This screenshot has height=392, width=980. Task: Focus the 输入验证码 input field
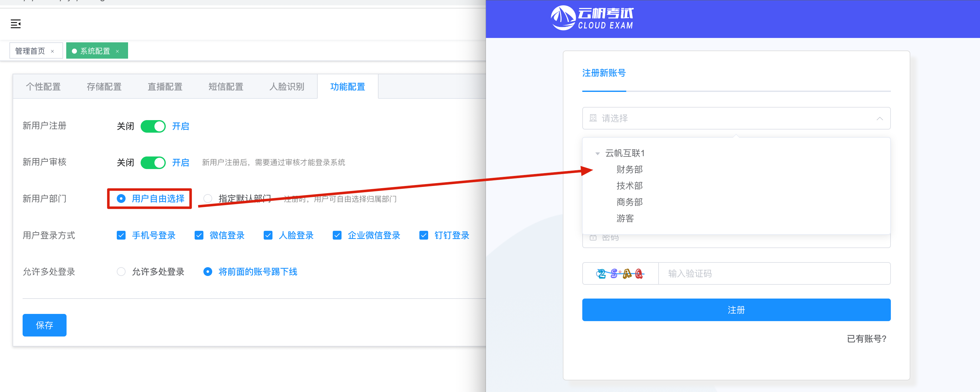coord(774,273)
